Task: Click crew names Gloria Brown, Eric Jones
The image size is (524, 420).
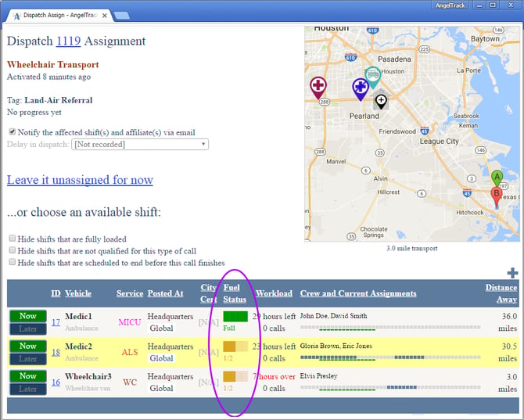Action: (x=336, y=346)
